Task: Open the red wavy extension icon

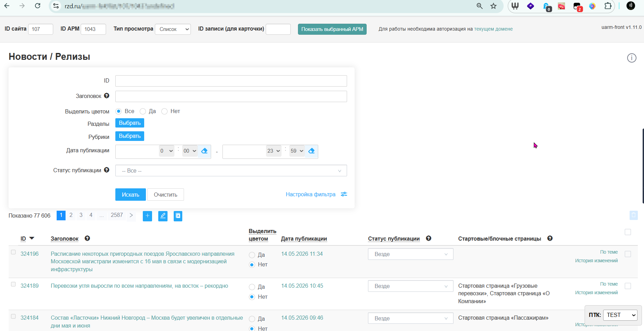Action: coord(562,6)
